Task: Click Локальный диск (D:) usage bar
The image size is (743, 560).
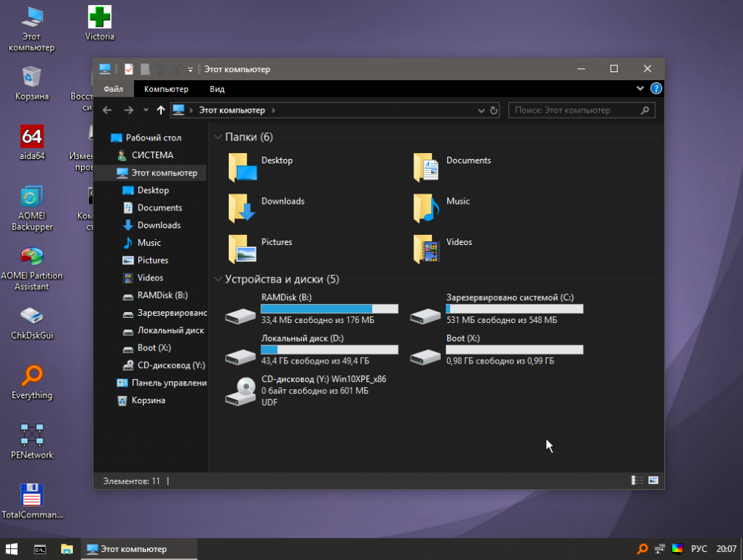Action: [x=330, y=350]
